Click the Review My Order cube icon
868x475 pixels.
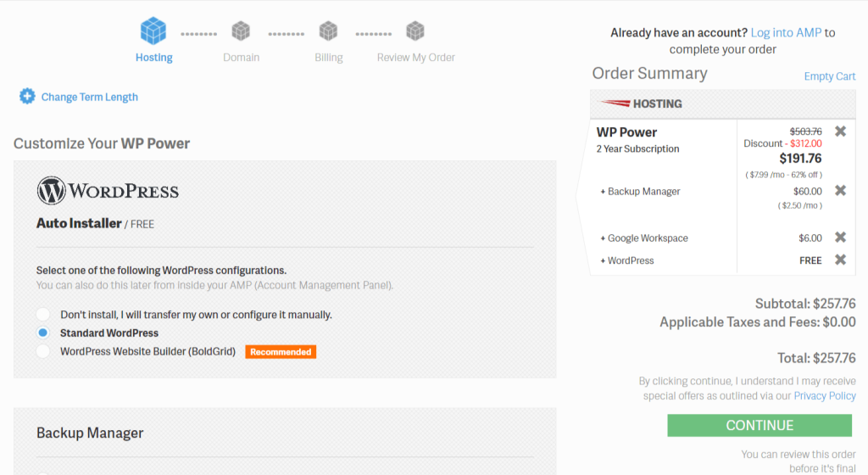(x=415, y=31)
